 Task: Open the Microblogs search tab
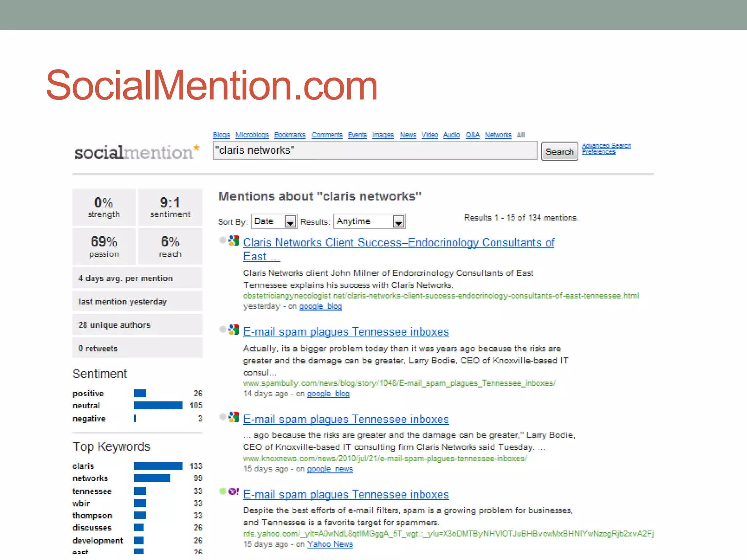tap(252, 135)
